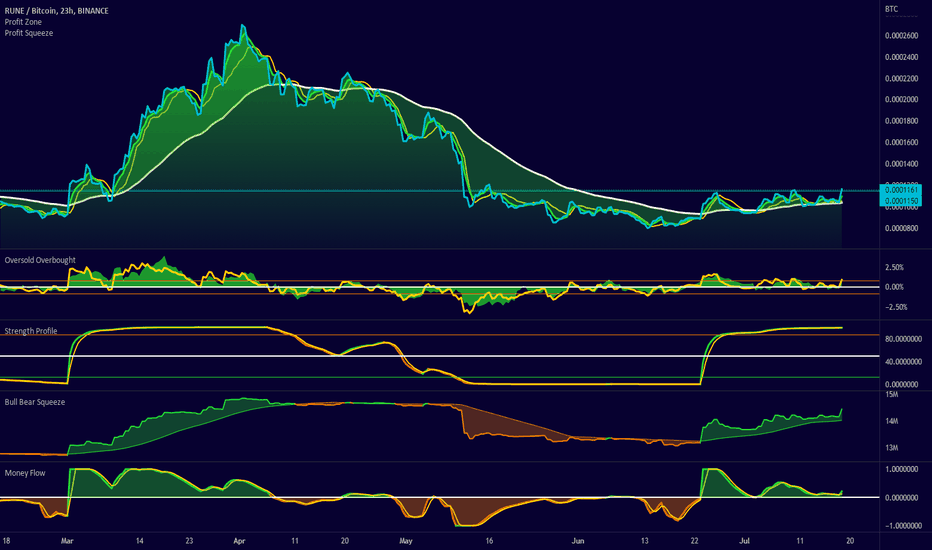Click the "Jun" month label on time axis
932x550 pixels.
click(x=578, y=540)
